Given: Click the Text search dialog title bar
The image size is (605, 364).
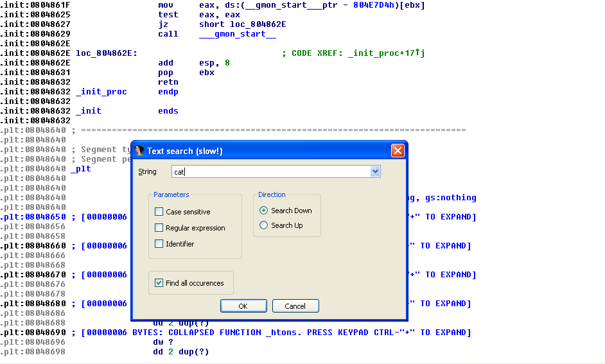Looking at the screenshot, I should coord(257,151).
